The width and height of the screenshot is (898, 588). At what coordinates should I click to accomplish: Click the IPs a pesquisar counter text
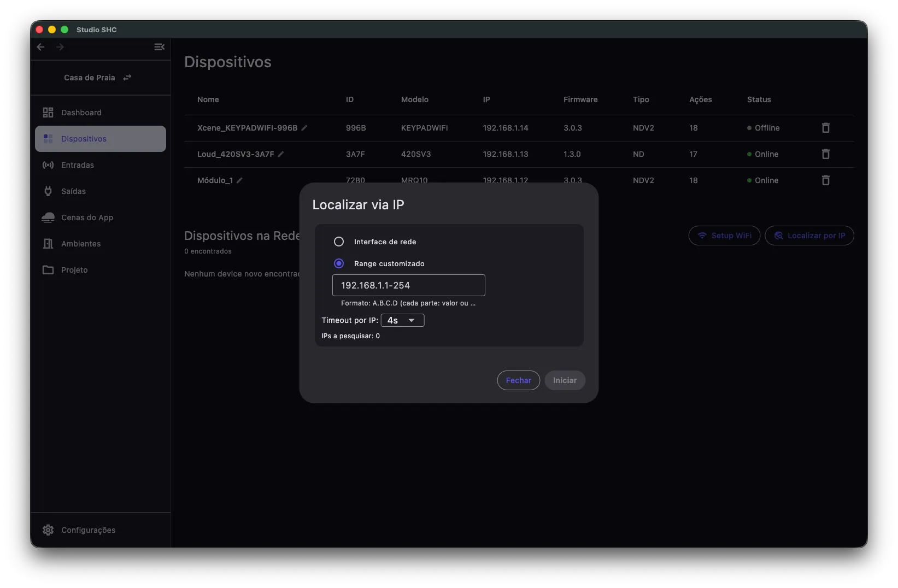351,336
